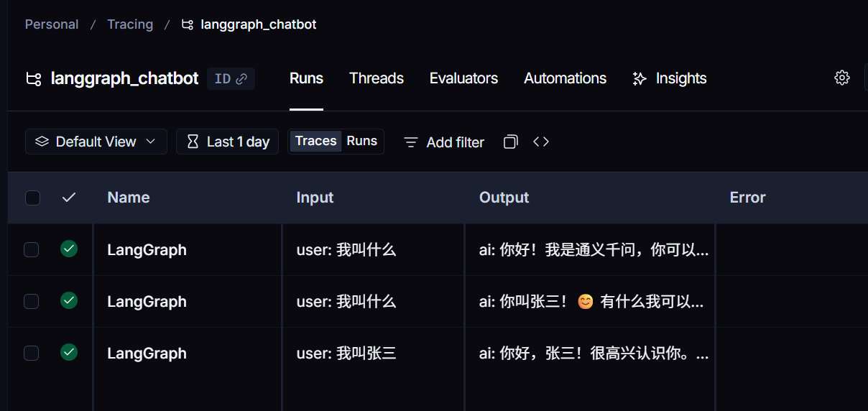Navigate to Personal breadcrumb link

[52, 24]
